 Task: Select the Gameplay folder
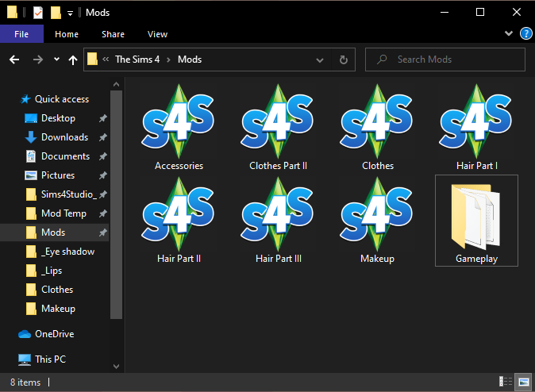[x=476, y=221]
